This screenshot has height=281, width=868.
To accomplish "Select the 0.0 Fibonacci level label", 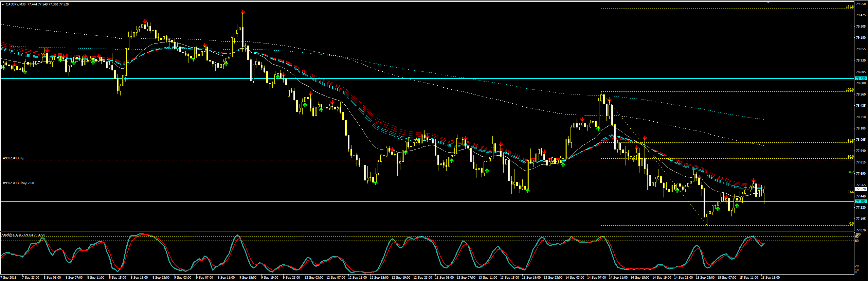I will (x=851, y=223).
